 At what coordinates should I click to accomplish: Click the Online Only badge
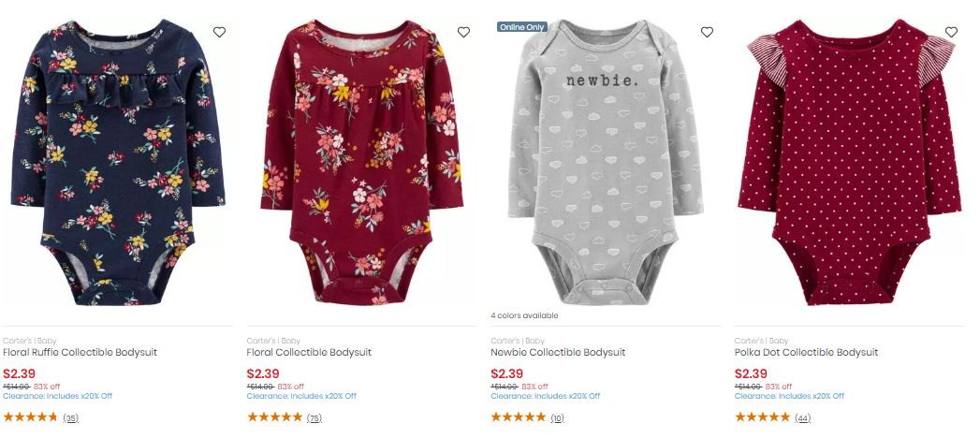(522, 27)
